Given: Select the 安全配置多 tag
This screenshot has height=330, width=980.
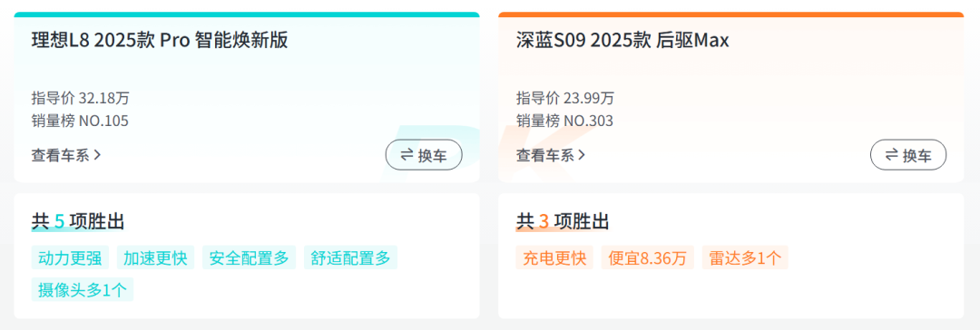Looking at the screenshot, I should tap(250, 257).
